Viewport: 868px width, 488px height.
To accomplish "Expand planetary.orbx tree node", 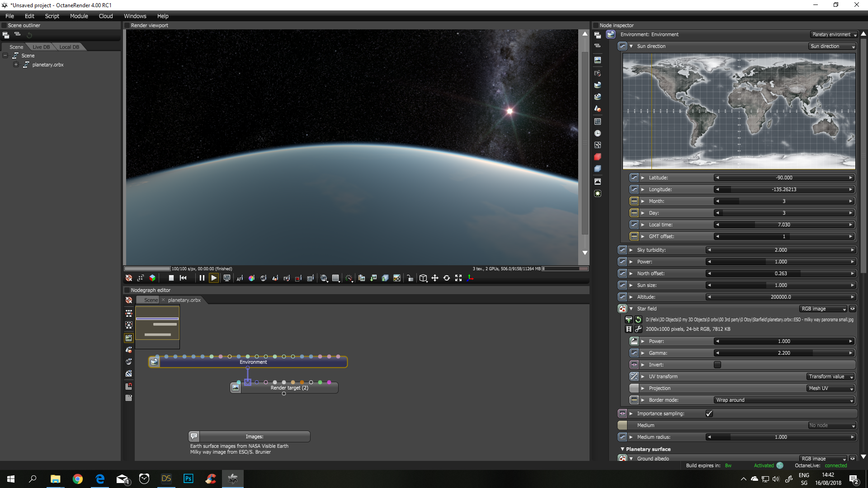I will (16, 65).
